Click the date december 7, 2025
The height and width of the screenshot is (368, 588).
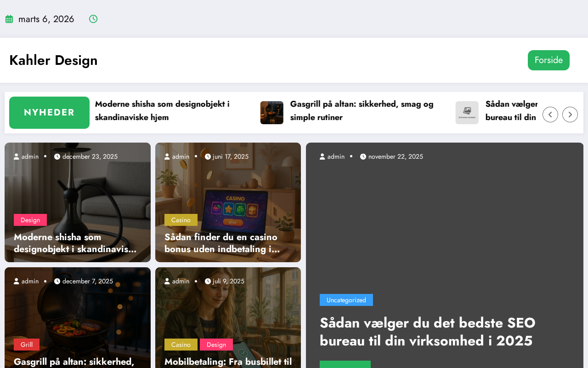[x=88, y=281]
